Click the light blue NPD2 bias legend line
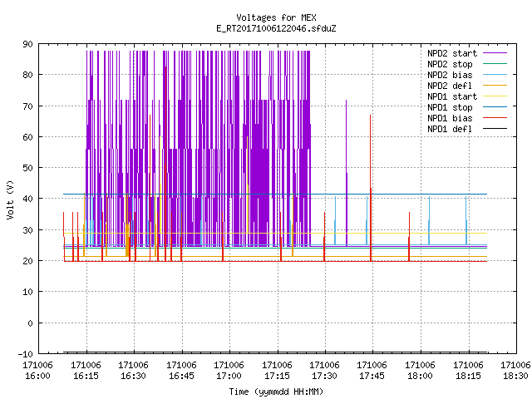The height and width of the screenshot is (399, 532). click(x=495, y=75)
